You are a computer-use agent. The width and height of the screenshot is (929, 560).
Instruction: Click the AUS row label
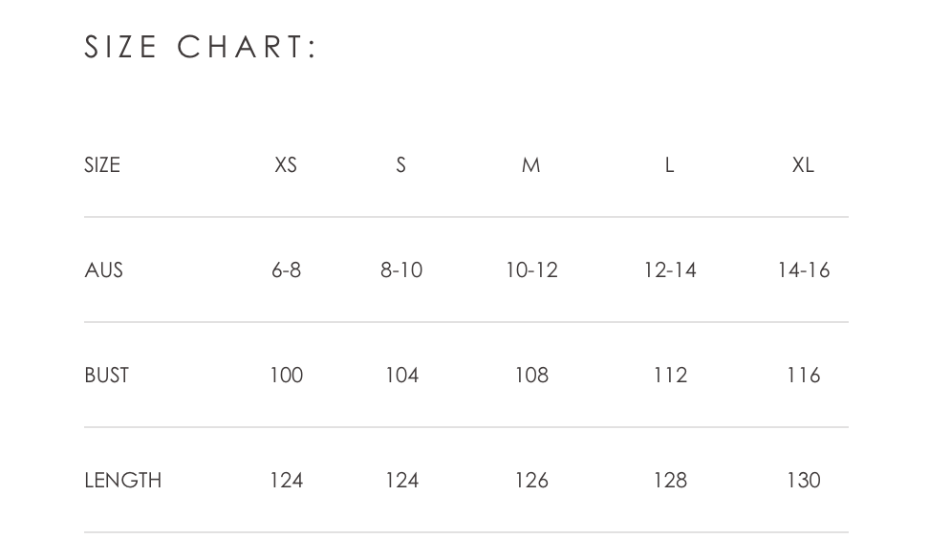coord(103,270)
